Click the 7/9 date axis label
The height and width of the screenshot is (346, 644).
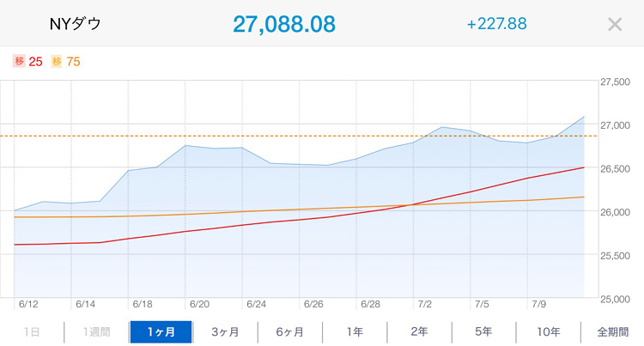click(x=539, y=304)
